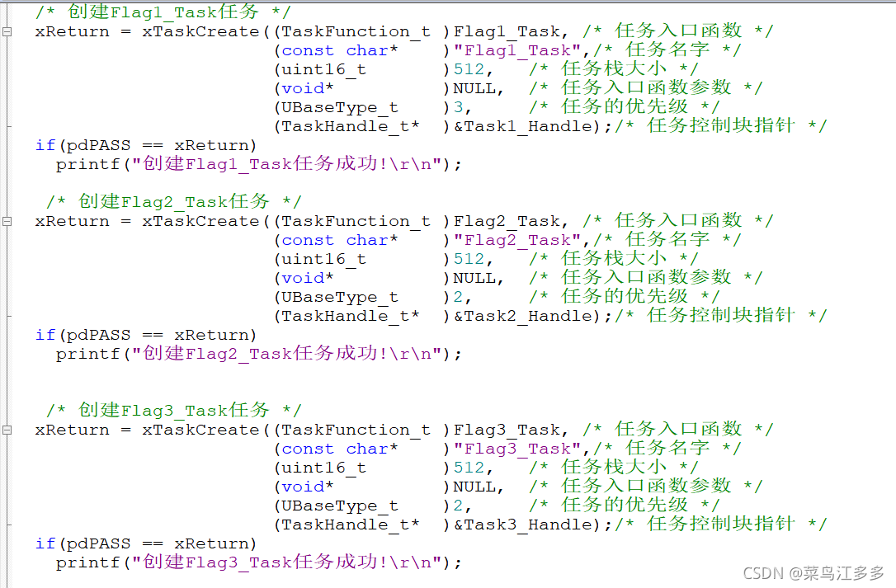Click the Flag3_Task function name argument
This screenshot has height=588, width=896.
(507, 430)
